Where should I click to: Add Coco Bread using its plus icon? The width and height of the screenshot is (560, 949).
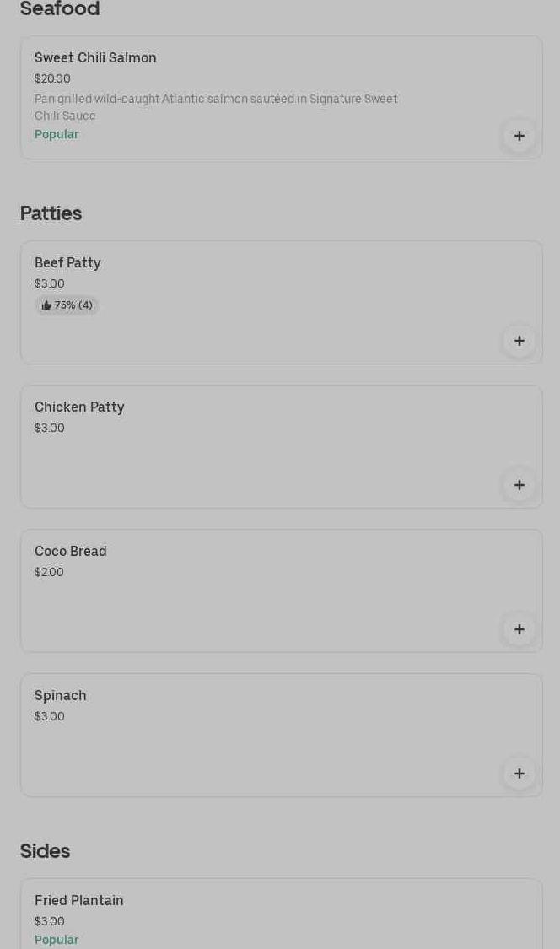tap(519, 629)
